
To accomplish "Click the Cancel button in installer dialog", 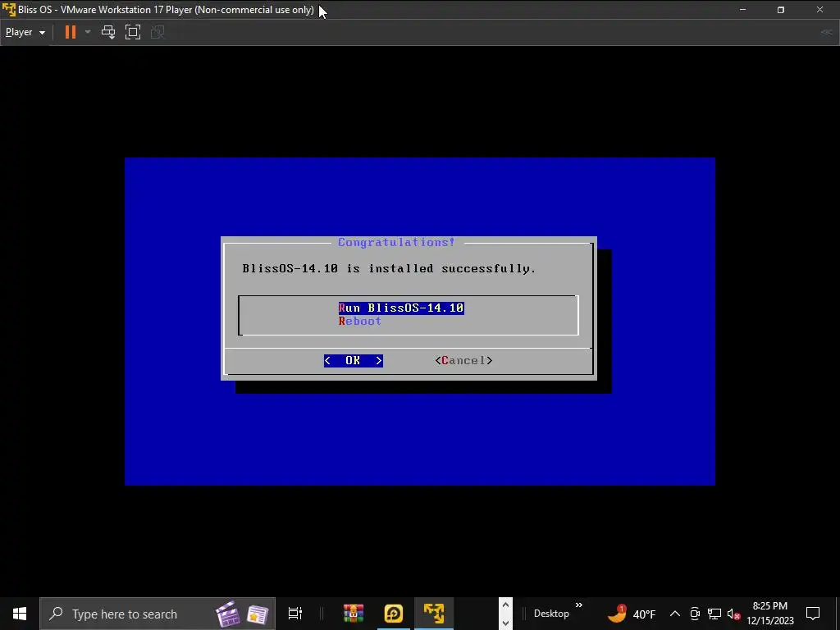I will tap(464, 361).
